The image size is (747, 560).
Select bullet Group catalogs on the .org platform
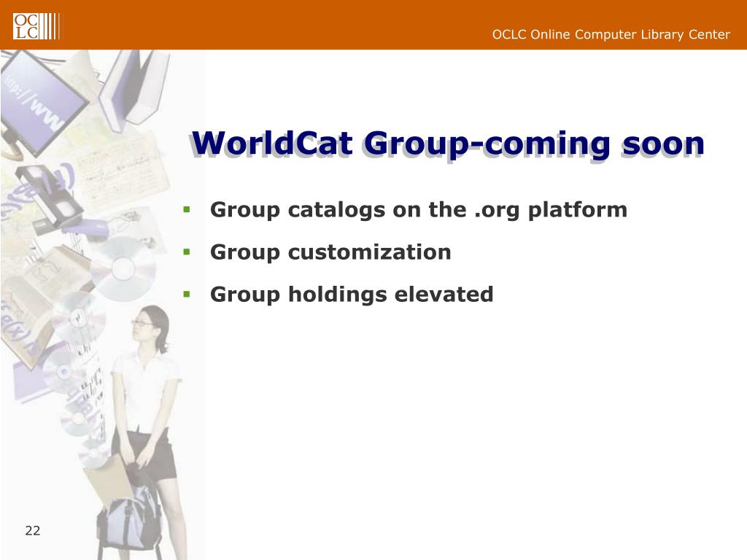coord(418,210)
